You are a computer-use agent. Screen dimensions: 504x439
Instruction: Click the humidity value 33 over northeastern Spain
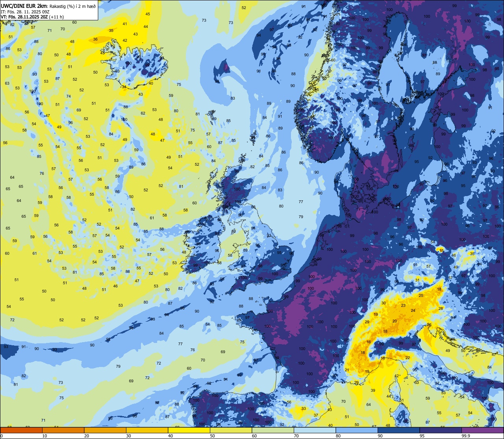pyautogui.click(x=304, y=409)
